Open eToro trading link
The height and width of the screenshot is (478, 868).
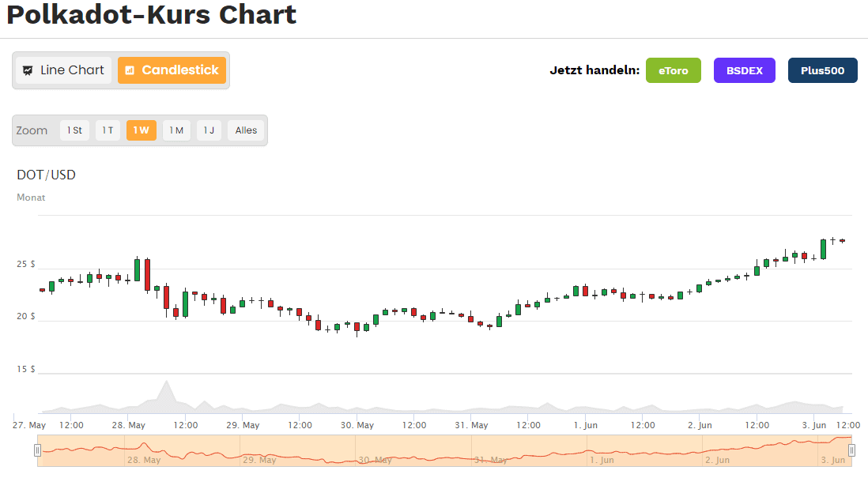(674, 70)
